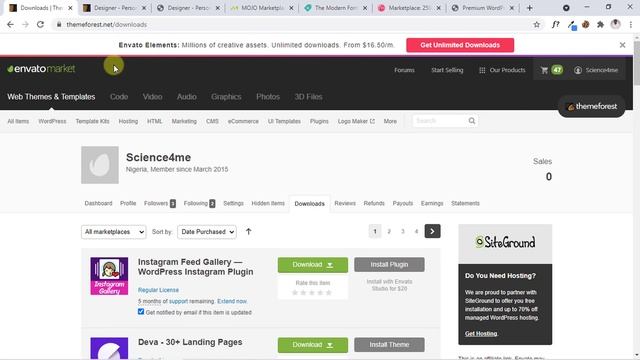Image resolution: width=640 pixels, height=360 pixels.
Task: Open the Followers tab
Action: tap(160, 203)
